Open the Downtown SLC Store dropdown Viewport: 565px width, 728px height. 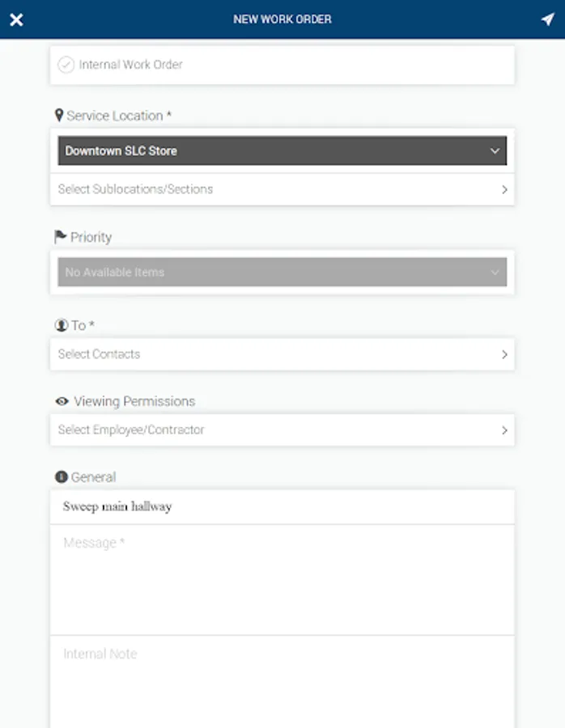(x=282, y=151)
